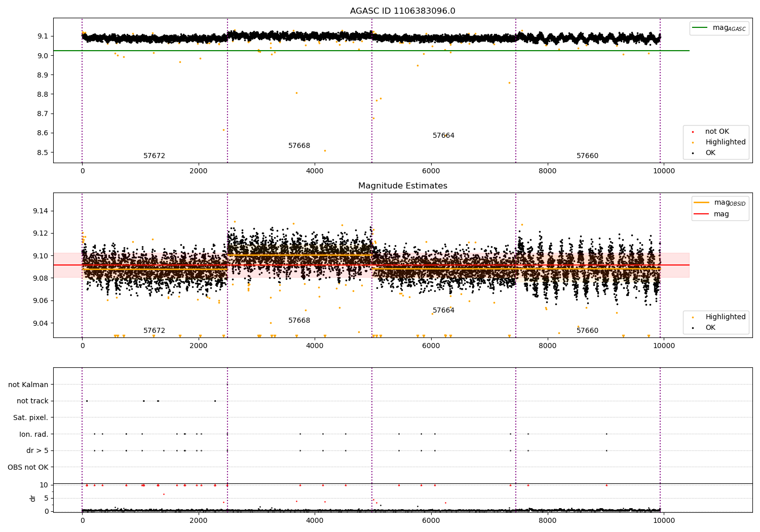760x532 pixels.
Task: Click obsid label 57668 in the top plot
Action: [299, 146]
